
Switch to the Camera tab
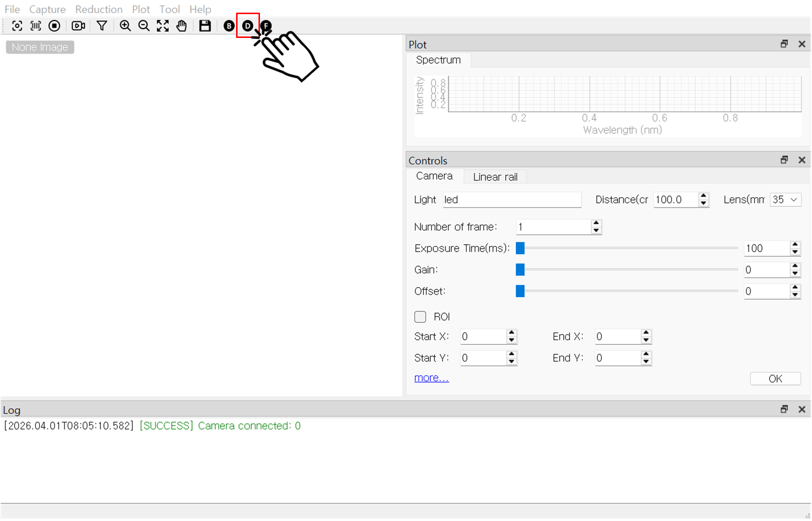pyautogui.click(x=434, y=176)
